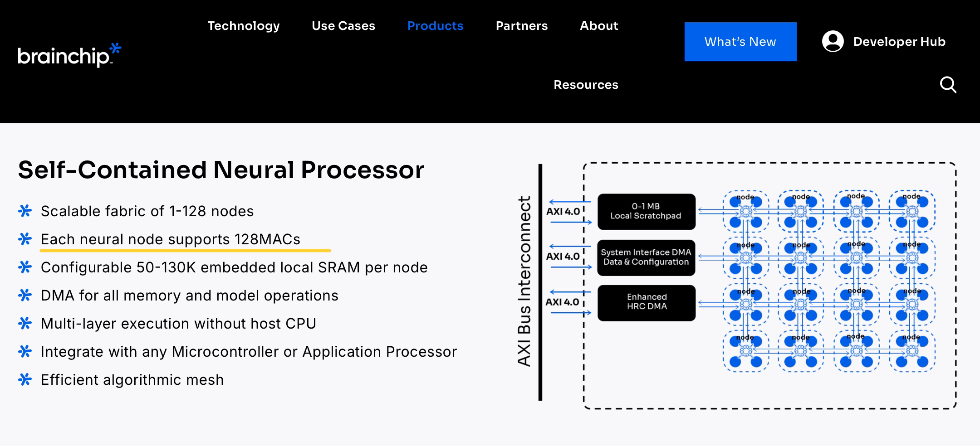The width and height of the screenshot is (980, 446).
Task: Open the Products menu
Action: [435, 26]
